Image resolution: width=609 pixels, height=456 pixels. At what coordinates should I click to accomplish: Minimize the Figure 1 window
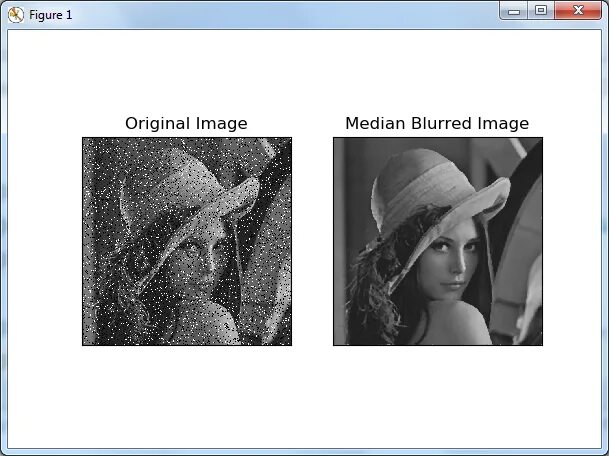point(513,11)
